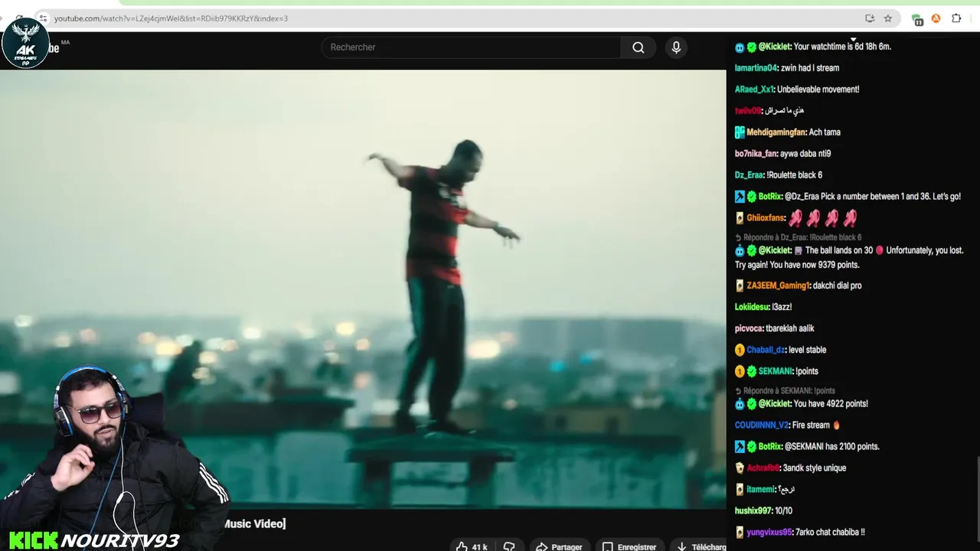Click the install app icon in address bar
The height and width of the screenshot is (551, 980).
(x=870, y=18)
